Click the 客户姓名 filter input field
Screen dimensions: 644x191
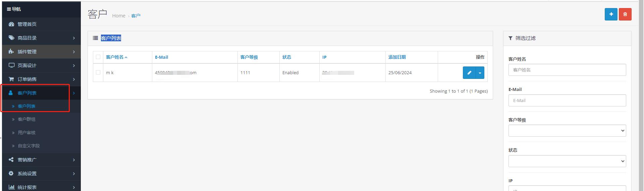point(567,70)
